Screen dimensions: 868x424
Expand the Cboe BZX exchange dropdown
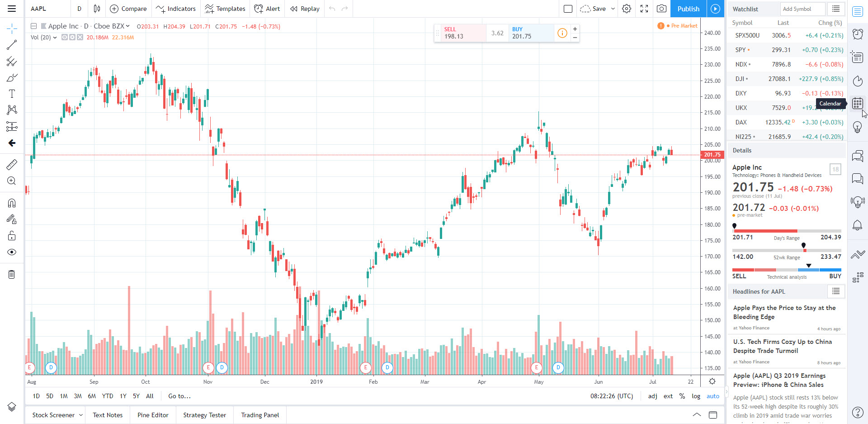[x=127, y=26]
